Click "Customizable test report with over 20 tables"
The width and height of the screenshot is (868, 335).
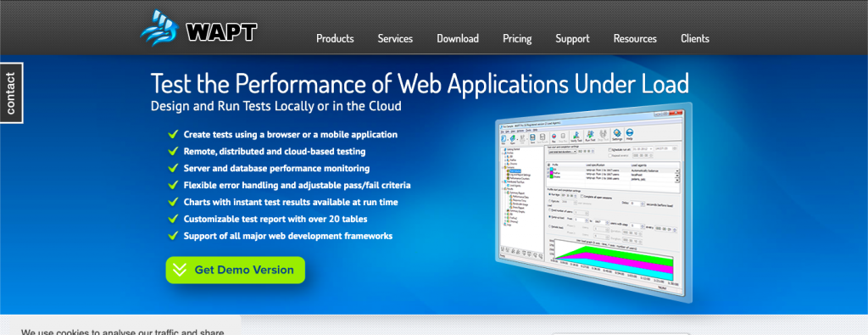coord(275,219)
